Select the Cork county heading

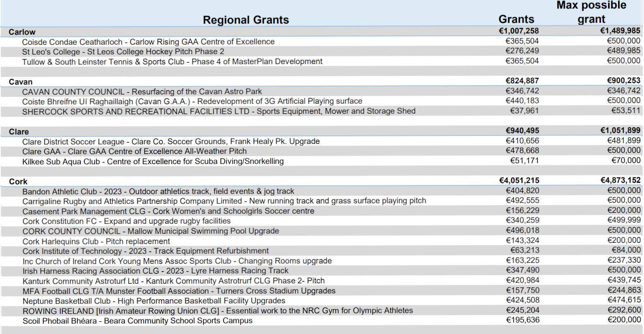tap(18, 182)
